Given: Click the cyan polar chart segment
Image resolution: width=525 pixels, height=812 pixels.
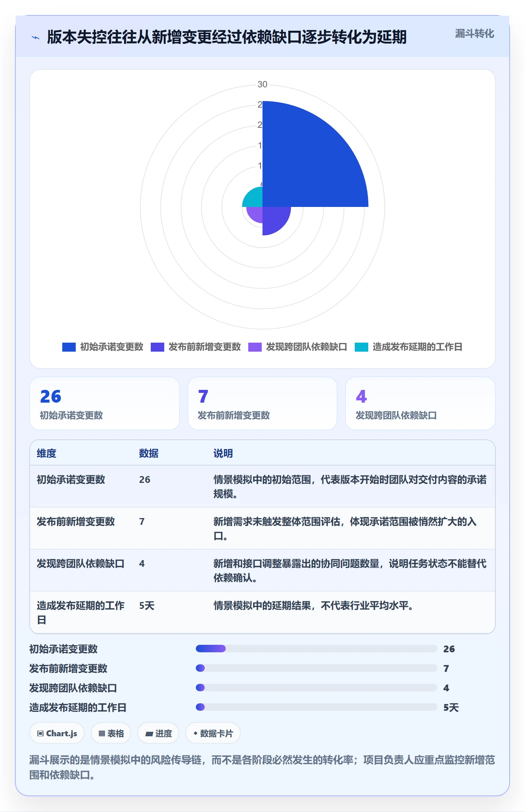Looking at the screenshot, I should tap(254, 199).
